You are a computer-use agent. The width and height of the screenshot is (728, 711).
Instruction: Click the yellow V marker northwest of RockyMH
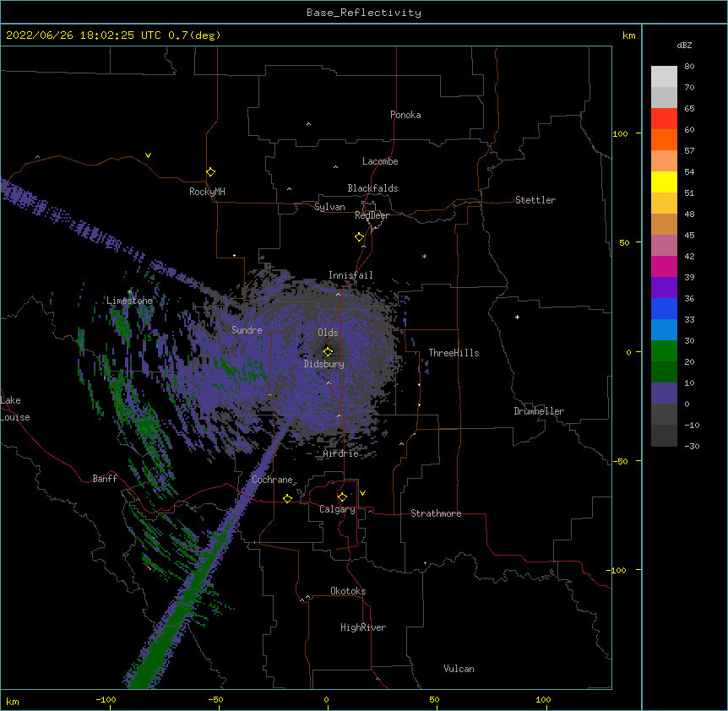coord(148,155)
